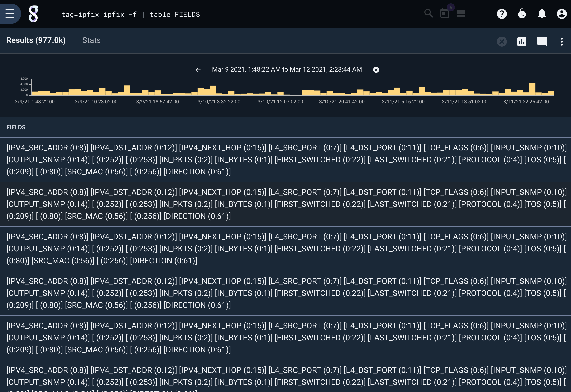Switch to the Stats tab
The height and width of the screenshot is (392, 571).
coord(91,40)
